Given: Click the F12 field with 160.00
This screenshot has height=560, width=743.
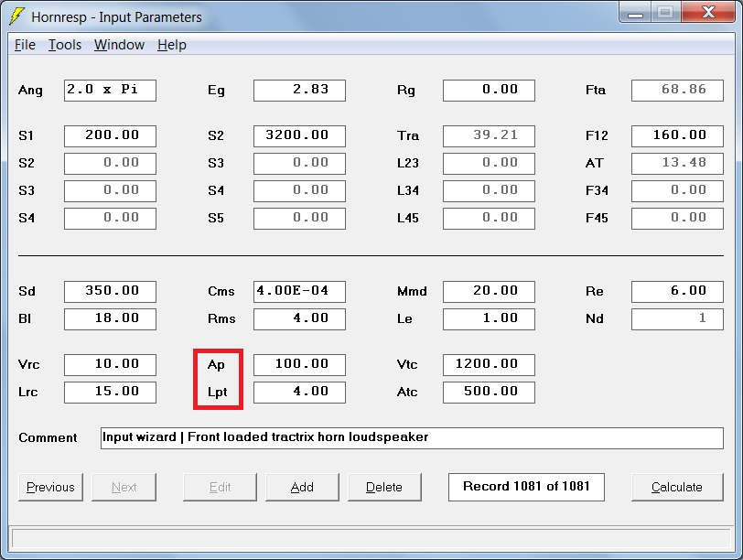Looking at the screenshot, I should click(x=678, y=136).
